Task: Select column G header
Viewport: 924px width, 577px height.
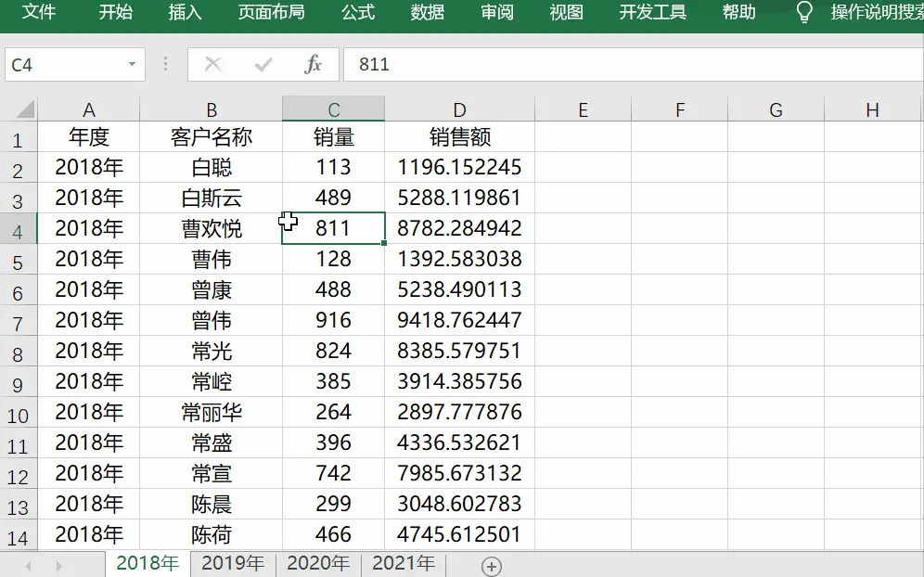Action: pos(776,109)
